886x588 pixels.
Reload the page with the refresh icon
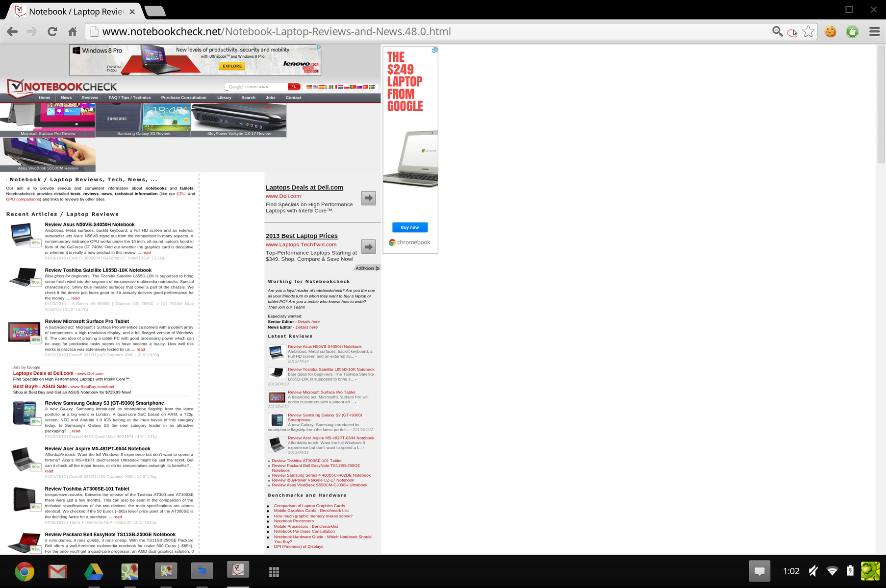52,32
